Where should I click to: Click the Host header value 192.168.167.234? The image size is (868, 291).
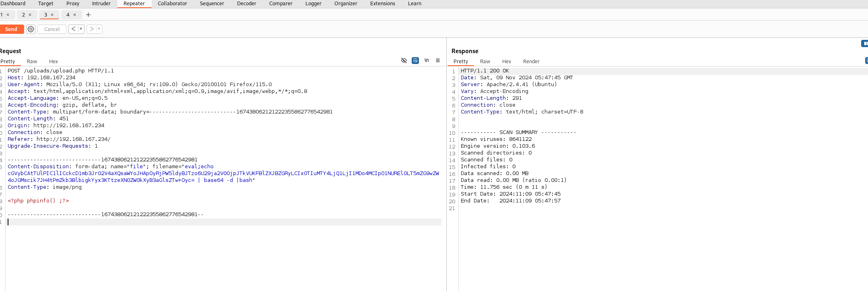51,78
